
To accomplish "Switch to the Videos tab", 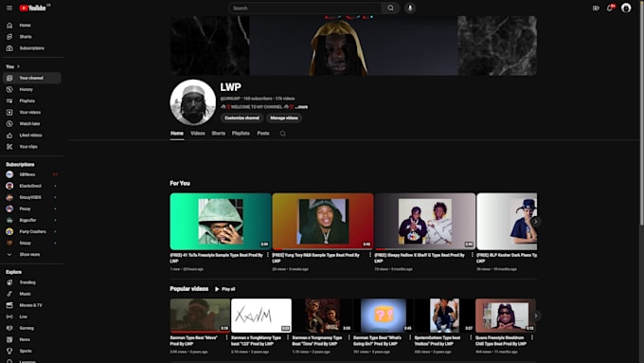I will pyautogui.click(x=198, y=134).
